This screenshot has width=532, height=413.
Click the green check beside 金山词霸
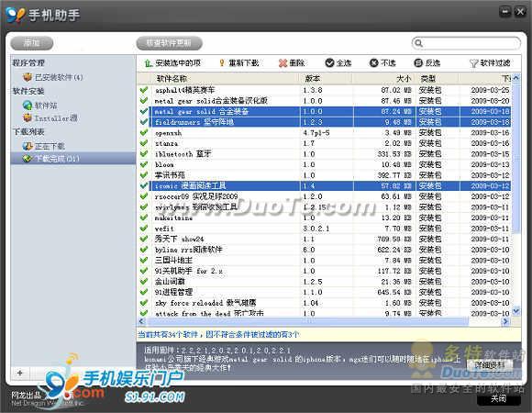tap(144, 282)
